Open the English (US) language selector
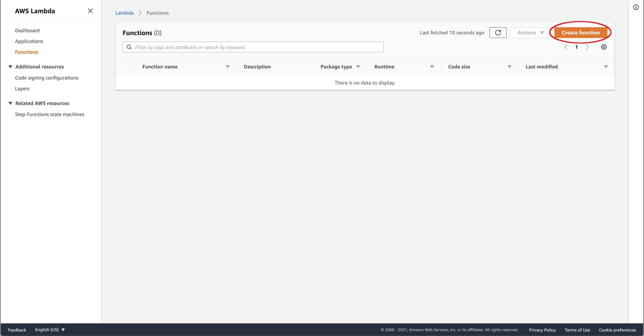Image resolution: width=644 pixels, height=336 pixels. click(x=50, y=330)
